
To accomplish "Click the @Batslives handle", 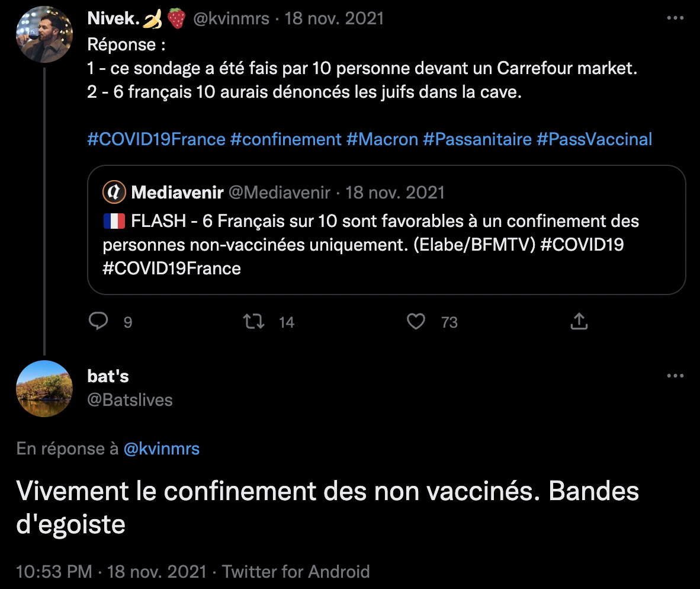I will click(x=130, y=400).
